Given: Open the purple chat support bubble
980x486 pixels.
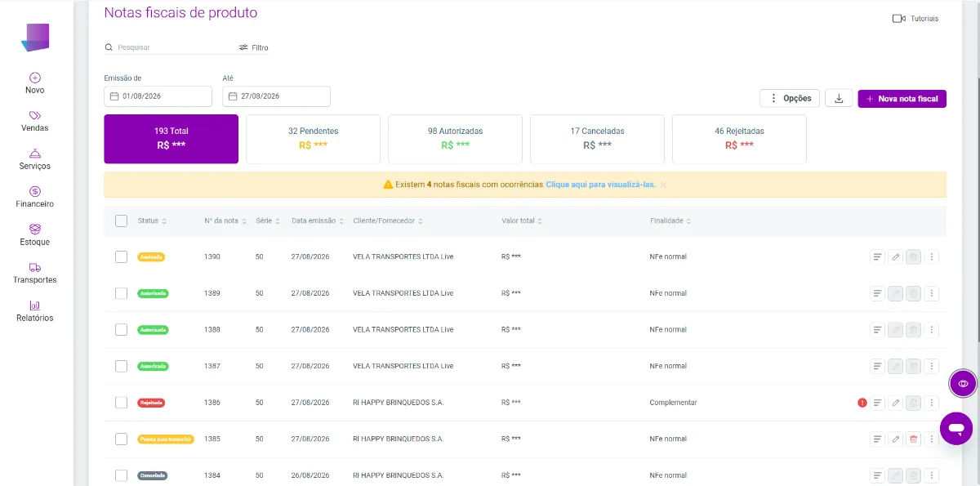Looking at the screenshot, I should tap(956, 428).
